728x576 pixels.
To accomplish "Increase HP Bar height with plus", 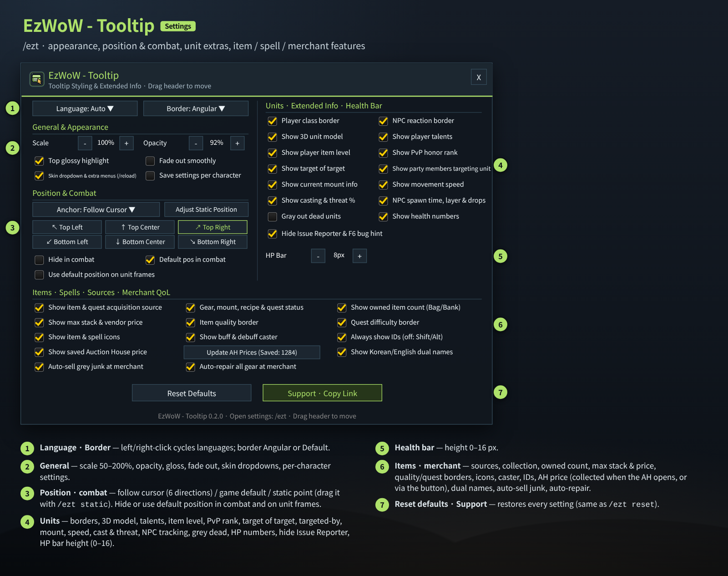I will point(359,256).
